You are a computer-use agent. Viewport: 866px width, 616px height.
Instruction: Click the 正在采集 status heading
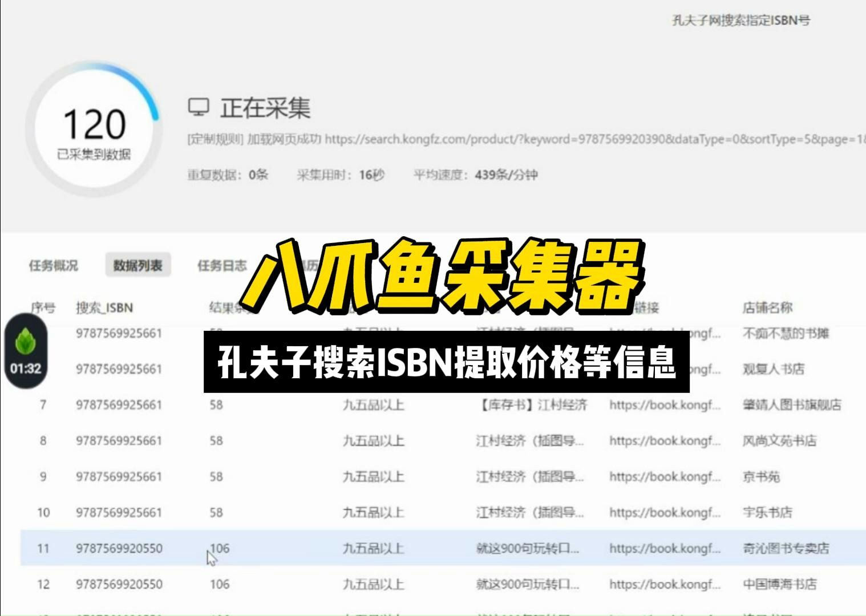tap(265, 108)
